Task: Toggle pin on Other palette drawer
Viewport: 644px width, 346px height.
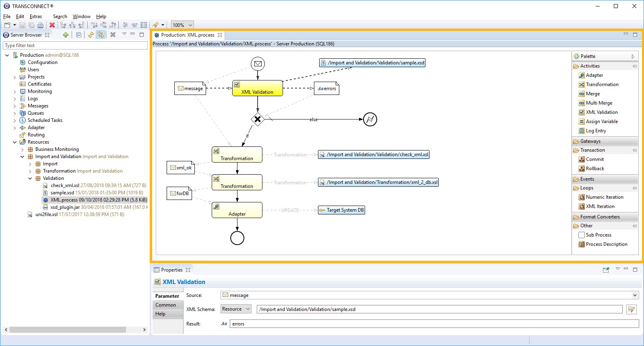Action: pos(635,226)
